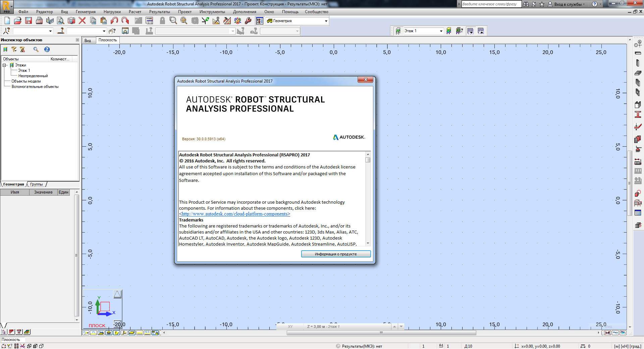The width and height of the screenshot is (644, 349).
Task: Click the Информация о продукте button
Action: point(335,254)
